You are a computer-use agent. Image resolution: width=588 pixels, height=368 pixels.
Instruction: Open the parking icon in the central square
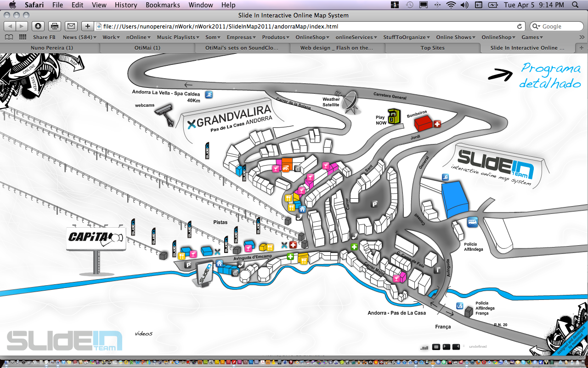[x=374, y=204]
